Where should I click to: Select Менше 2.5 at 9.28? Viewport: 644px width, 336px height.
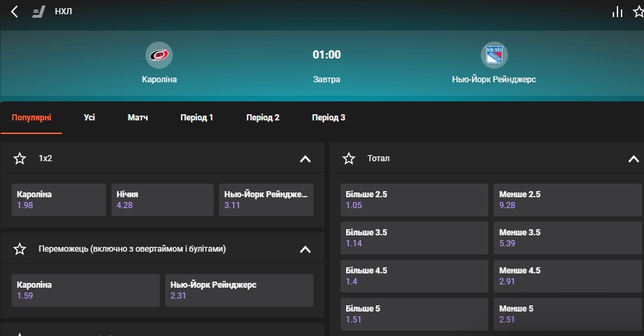[568, 200]
